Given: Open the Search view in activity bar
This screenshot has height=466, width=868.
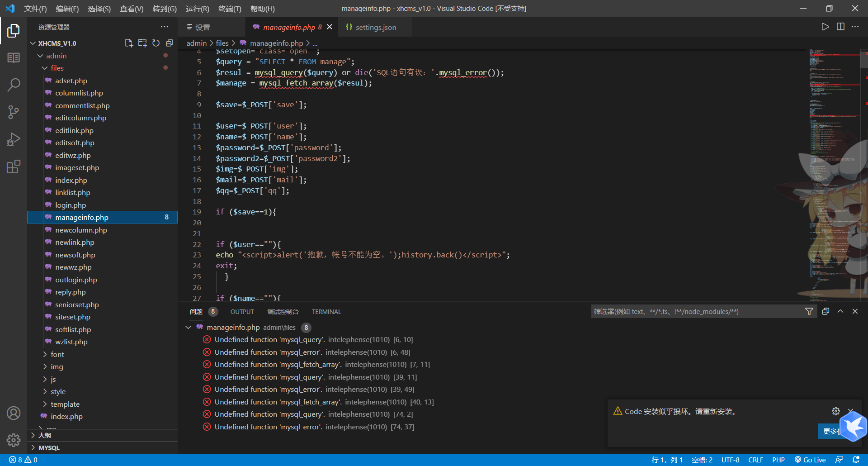Looking at the screenshot, I should [x=14, y=85].
